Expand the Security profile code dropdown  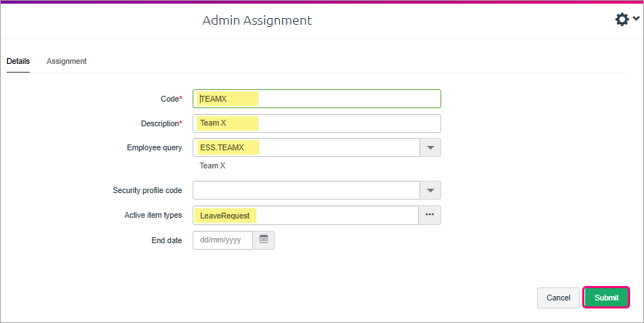point(430,191)
